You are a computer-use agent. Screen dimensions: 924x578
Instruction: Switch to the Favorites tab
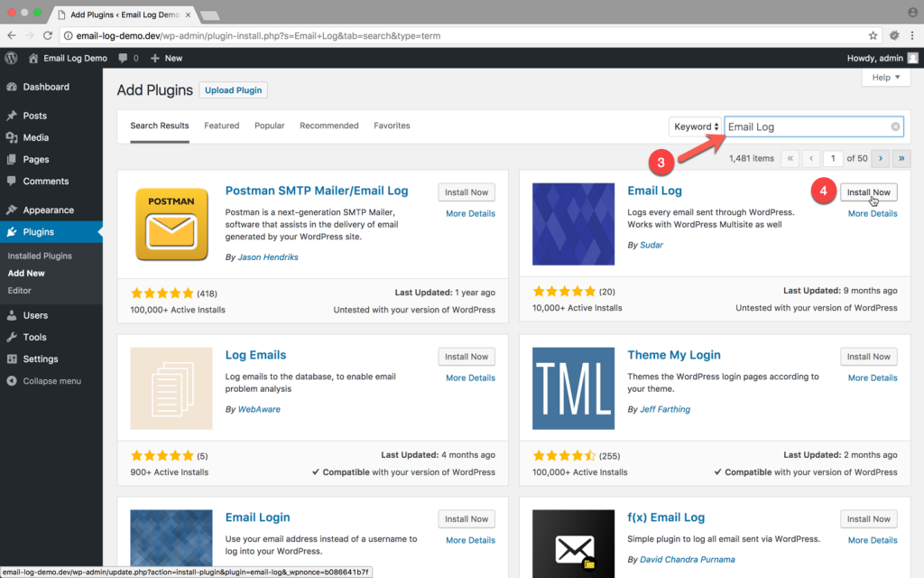[x=392, y=126]
